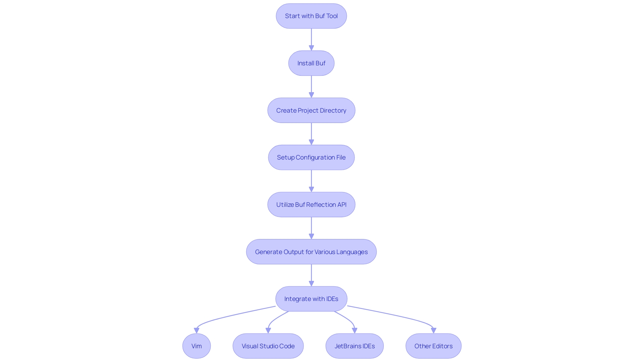
Task: Click the Integrate with IDEs node
Action: [311, 299]
